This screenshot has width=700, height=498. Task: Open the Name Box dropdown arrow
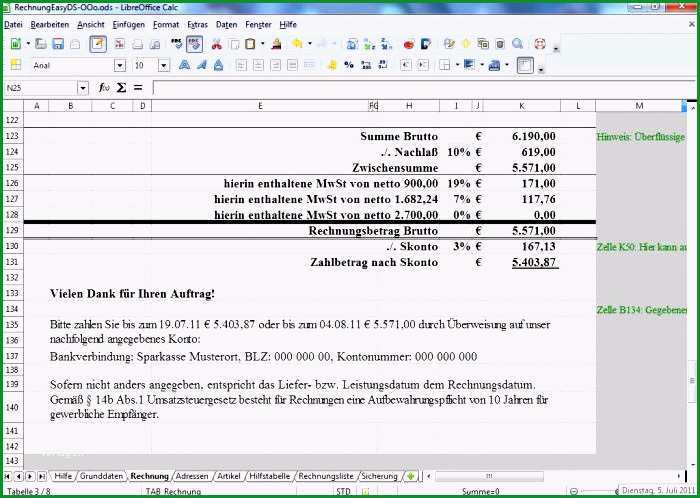(83, 88)
